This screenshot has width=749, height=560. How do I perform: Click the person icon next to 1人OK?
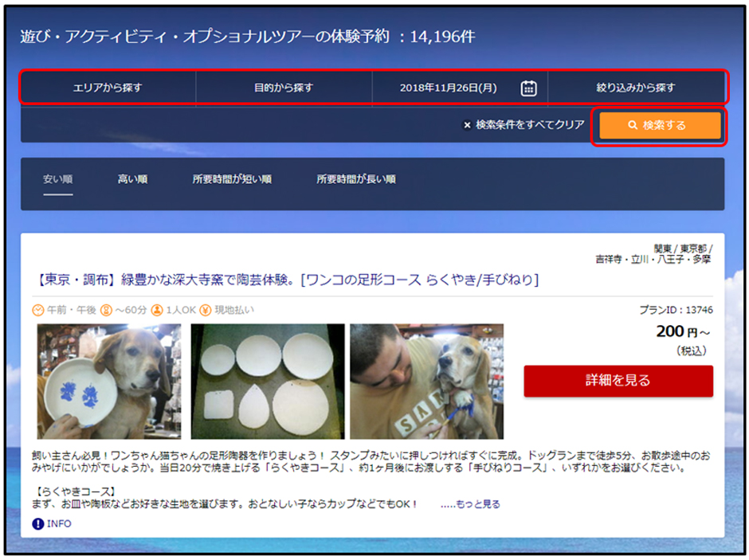157,310
